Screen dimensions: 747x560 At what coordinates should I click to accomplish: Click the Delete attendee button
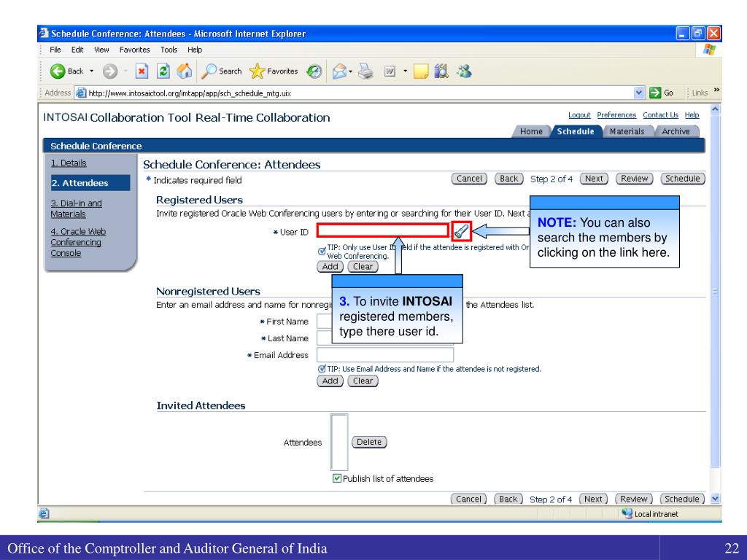click(369, 442)
